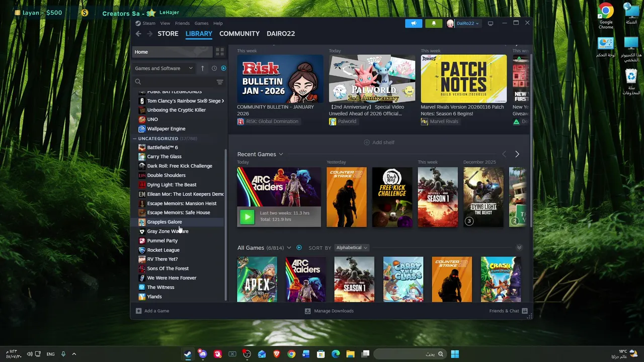Open the Recycle Bin desktop icon
The image size is (644, 362).
click(x=631, y=82)
